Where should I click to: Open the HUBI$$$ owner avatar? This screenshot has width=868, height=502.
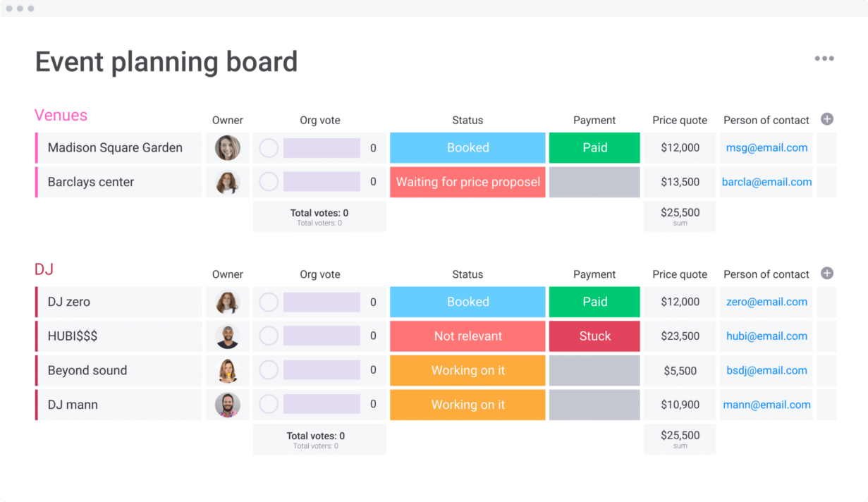228,336
